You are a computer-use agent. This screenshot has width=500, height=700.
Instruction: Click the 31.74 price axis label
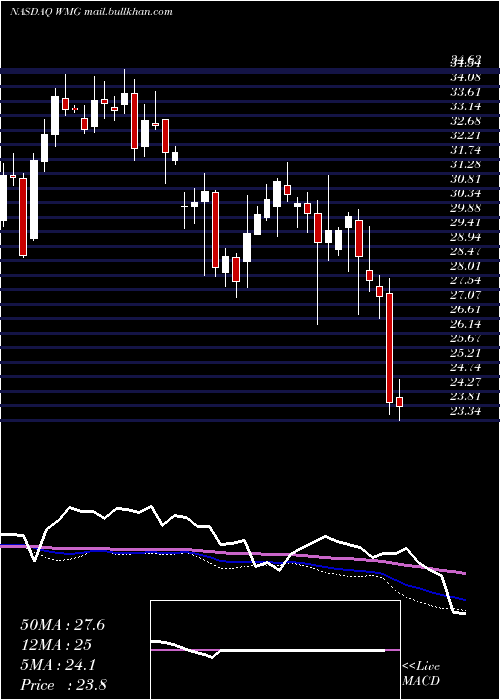point(465,150)
